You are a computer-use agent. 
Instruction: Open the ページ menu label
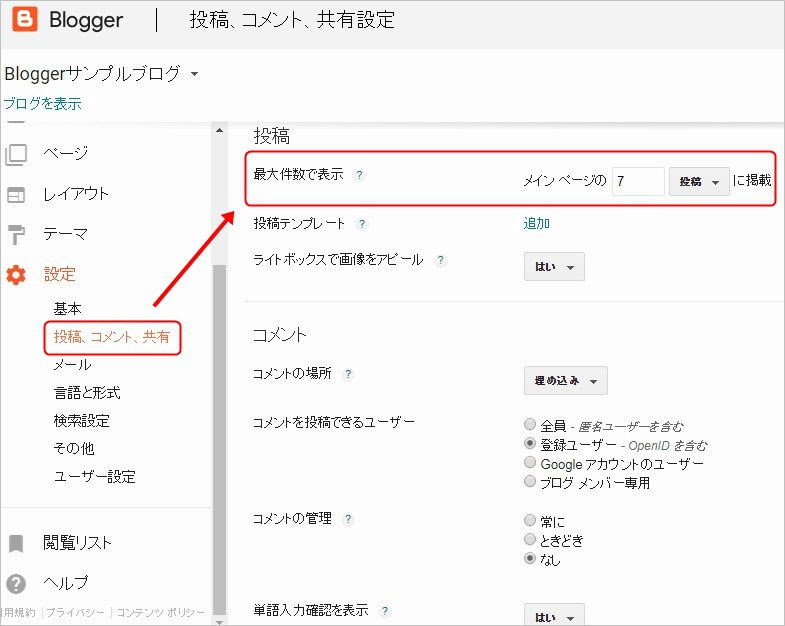(66, 153)
